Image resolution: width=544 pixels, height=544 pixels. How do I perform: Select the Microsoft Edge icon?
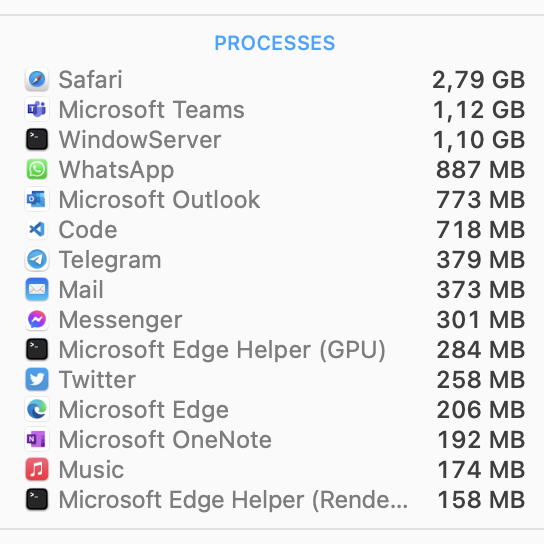coord(37,409)
